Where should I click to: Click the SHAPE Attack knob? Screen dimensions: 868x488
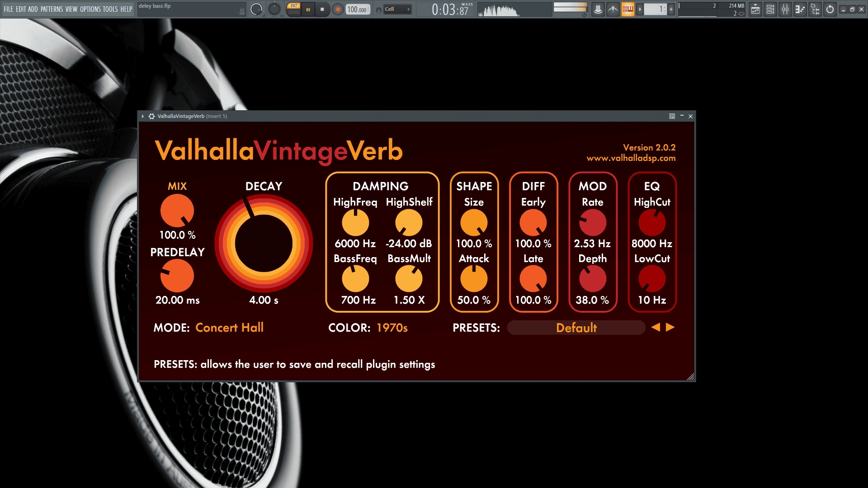(x=474, y=279)
